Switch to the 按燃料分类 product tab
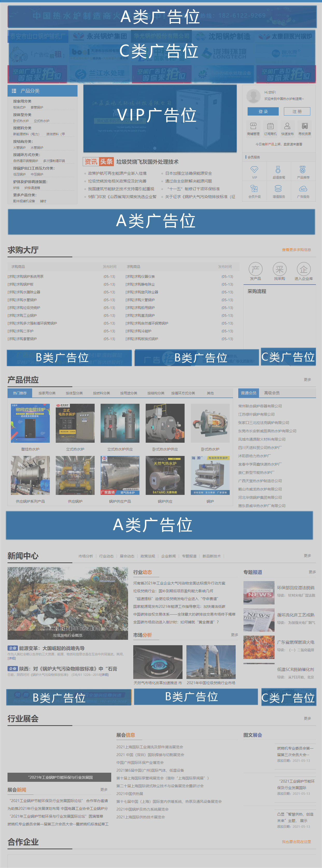This screenshot has width=322, height=868. (x=101, y=393)
